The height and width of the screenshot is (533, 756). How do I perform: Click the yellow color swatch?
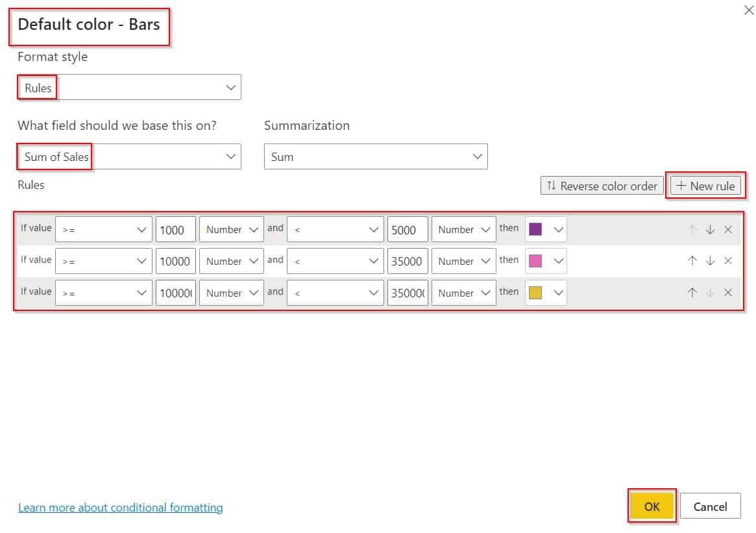[535, 293]
